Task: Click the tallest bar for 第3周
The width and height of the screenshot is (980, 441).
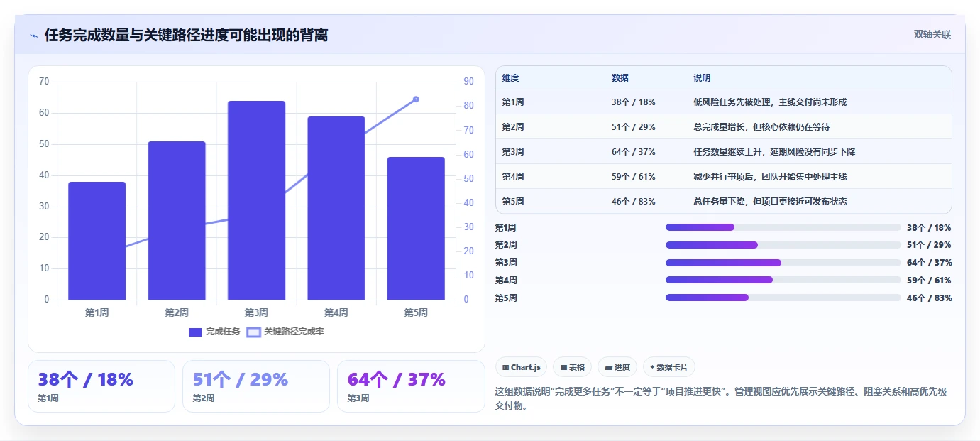Action: (256, 200)
